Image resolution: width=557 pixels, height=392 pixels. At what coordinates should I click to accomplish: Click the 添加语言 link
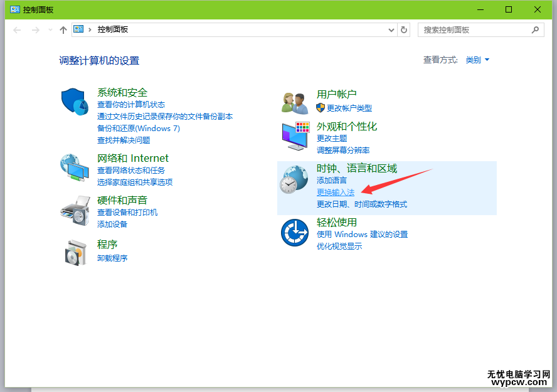click(x=332, y=181)
